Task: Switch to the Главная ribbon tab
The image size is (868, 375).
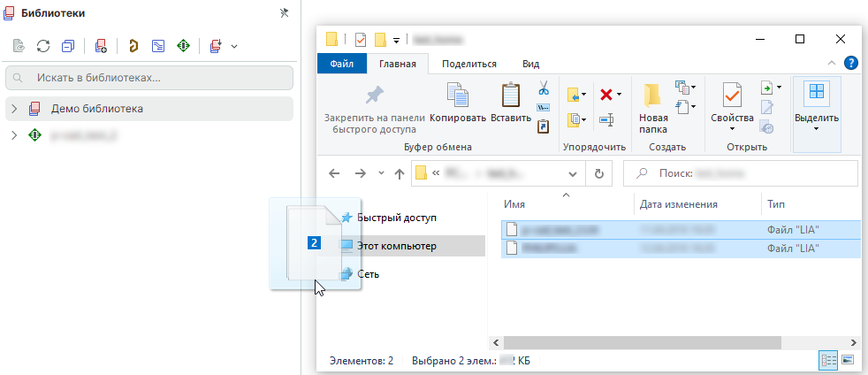Action: tap(398, 64)
